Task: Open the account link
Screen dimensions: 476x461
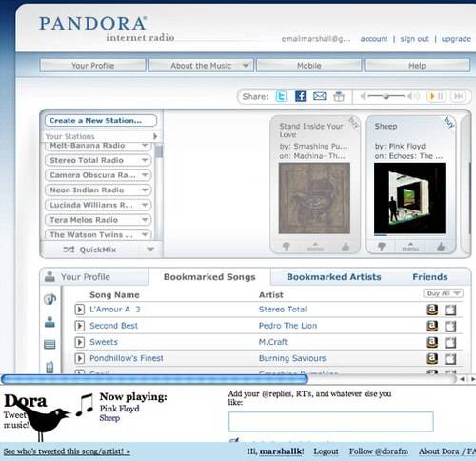Action: [x=374, y=39]
